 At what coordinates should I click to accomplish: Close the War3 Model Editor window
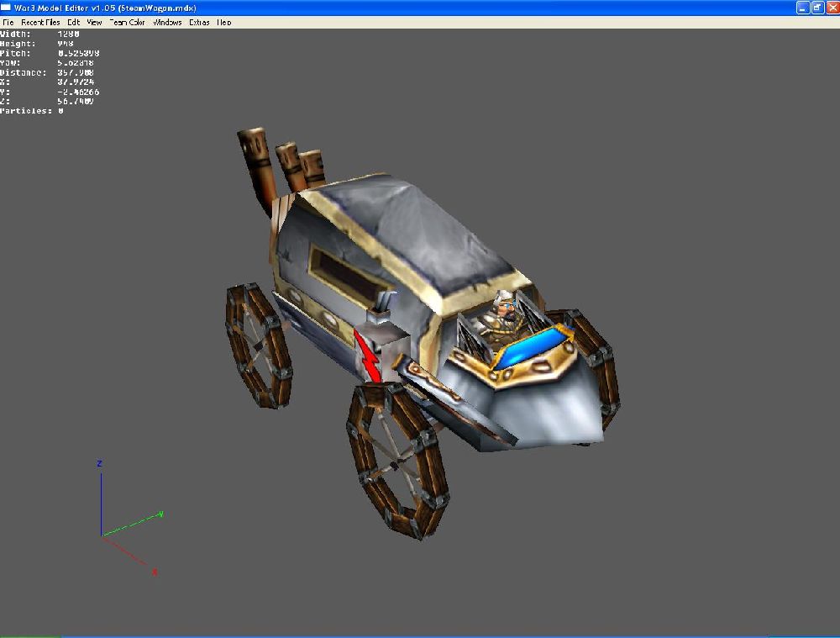click(832, 8)
